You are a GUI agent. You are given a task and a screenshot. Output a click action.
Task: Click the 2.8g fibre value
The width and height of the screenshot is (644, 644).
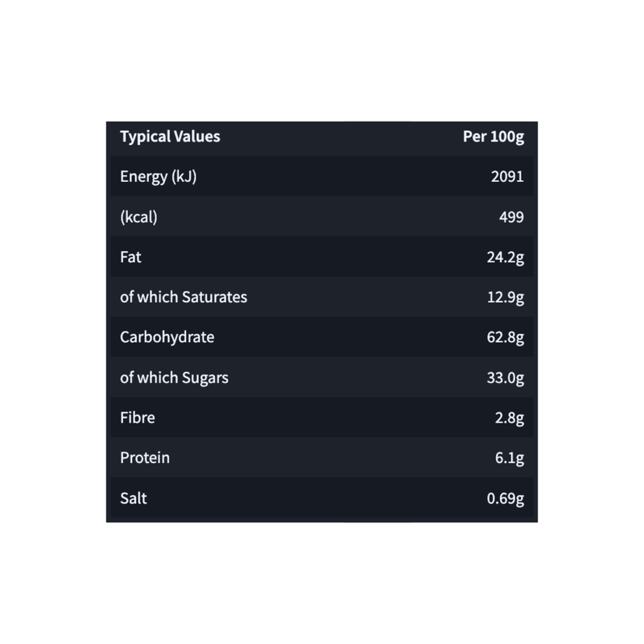click(510, 418)
